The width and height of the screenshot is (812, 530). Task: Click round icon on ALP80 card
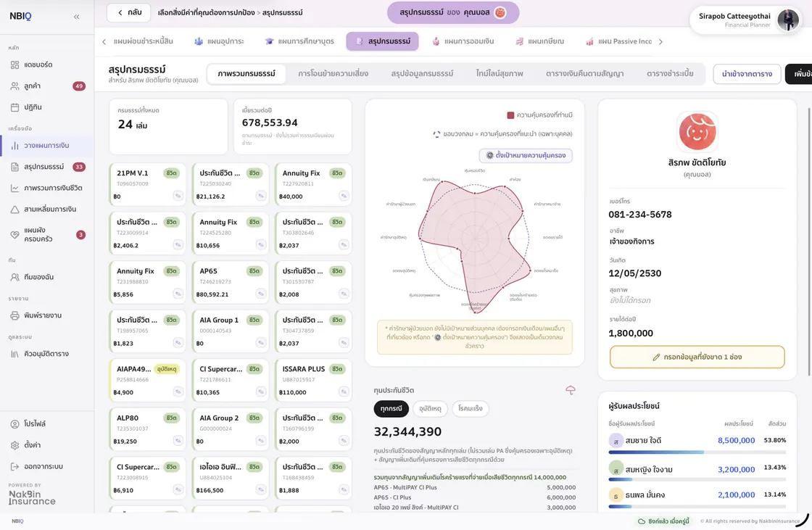[178, 441]
